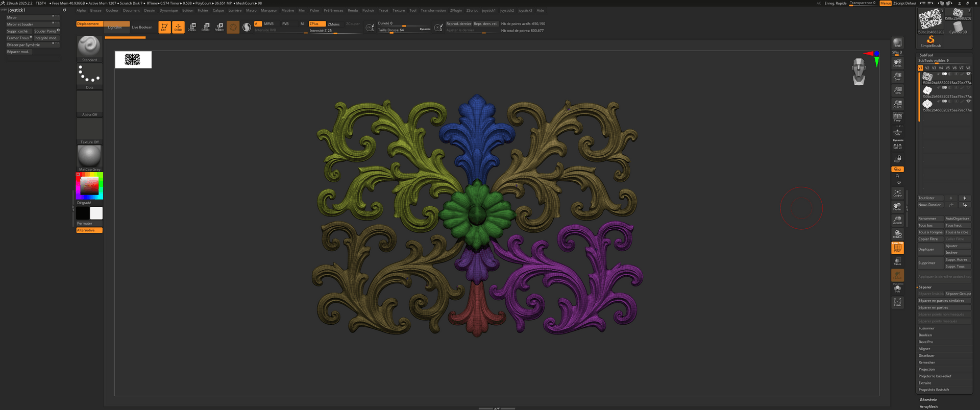Click the Éclaté exploded view icon
Screen dimensions: 980x410
pos(897,302)
